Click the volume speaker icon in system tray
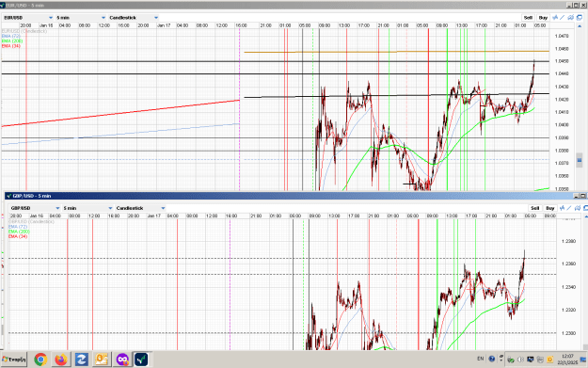 click(520, 360)
